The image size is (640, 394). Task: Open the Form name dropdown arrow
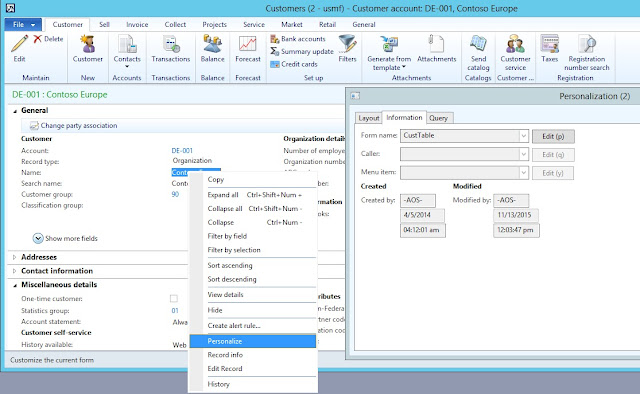coord(523,136)
